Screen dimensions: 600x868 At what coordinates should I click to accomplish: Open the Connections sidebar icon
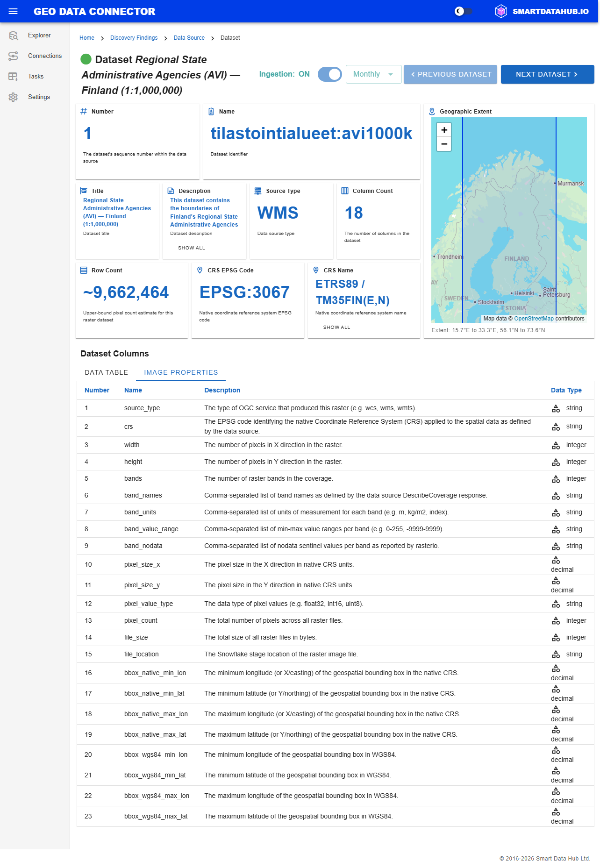point(13,56)
